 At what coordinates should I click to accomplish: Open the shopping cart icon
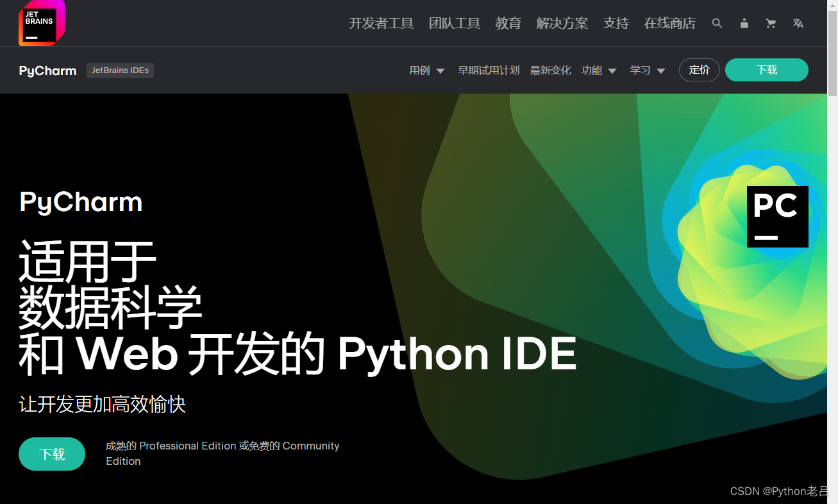(x=771, y=24)
